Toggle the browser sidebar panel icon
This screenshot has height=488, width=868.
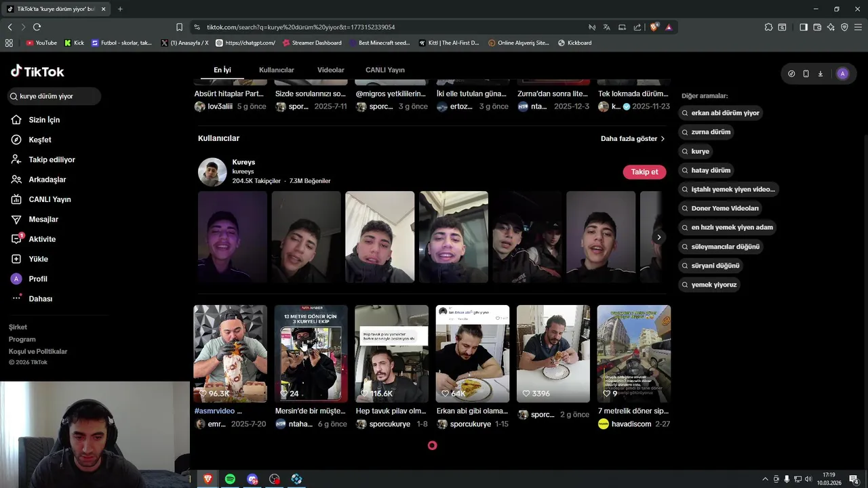pos(804,27)
